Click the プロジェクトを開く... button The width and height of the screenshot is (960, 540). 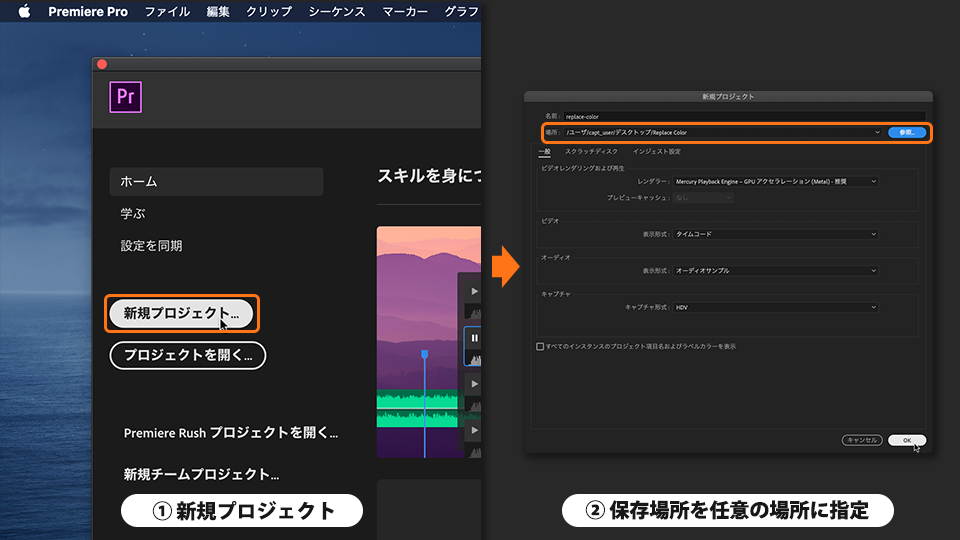click(187, 355)
